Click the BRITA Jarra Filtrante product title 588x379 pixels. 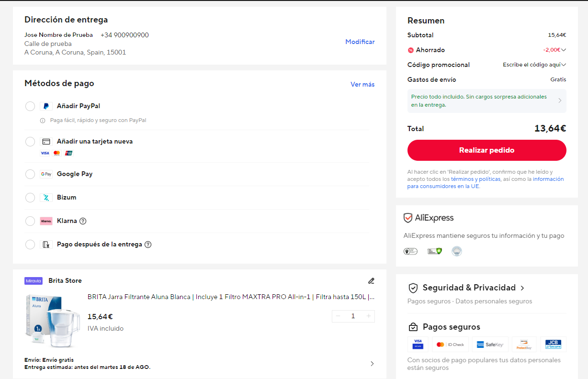point(231,297)
